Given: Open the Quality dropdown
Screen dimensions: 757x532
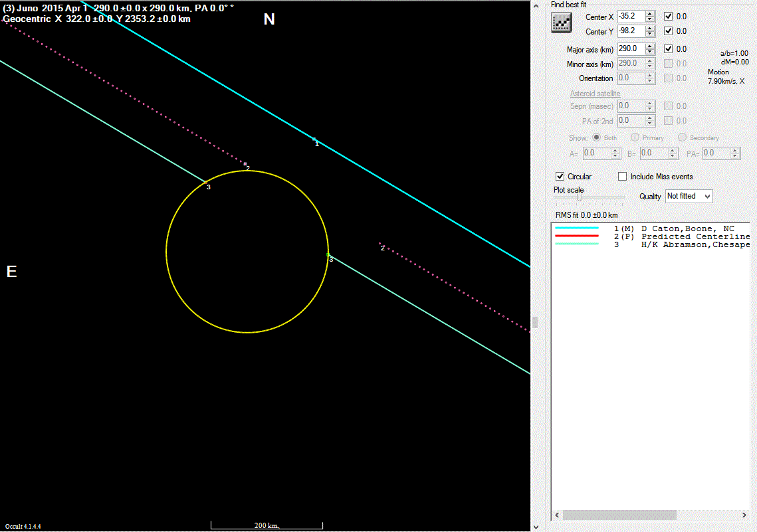Looking at the screenshot, I should pos(689,196).
